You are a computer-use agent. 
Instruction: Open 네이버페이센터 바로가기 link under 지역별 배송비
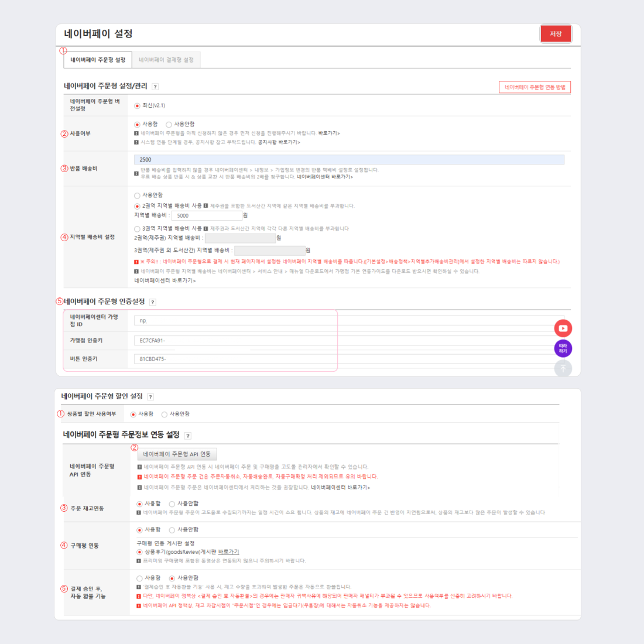[x=165, y=280]
